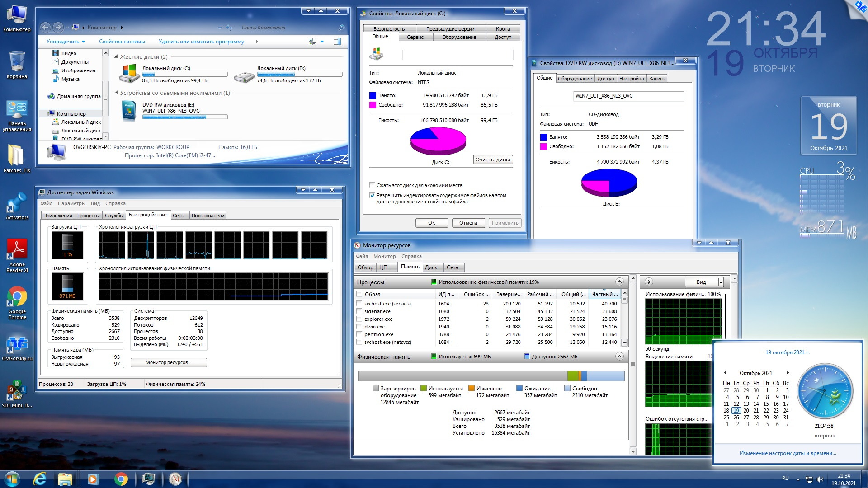Image resolution: width=868 pixels, height=488 pixels.
Task: Collapse the Процессы section chevron
Action: pos(619,282)
